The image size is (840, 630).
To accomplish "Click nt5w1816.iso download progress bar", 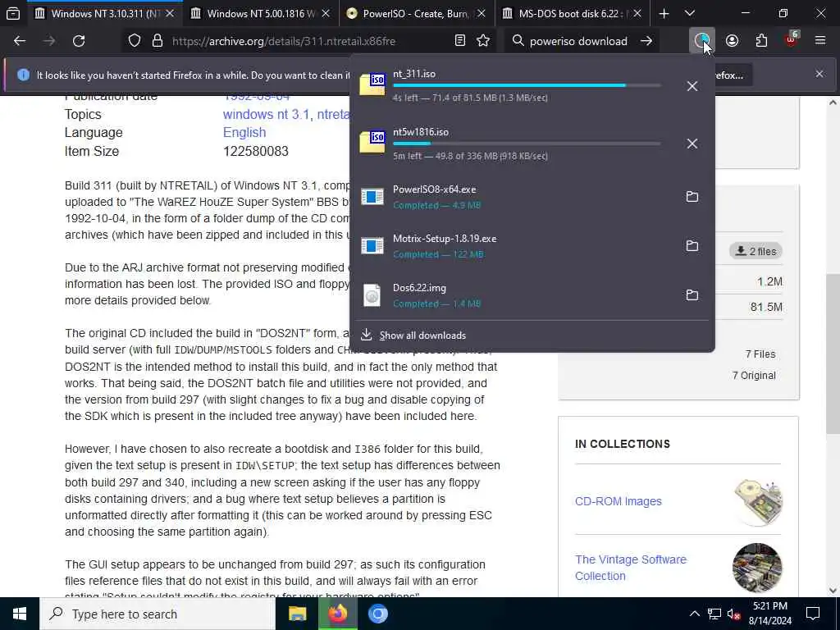I will [x=527, y=144].
